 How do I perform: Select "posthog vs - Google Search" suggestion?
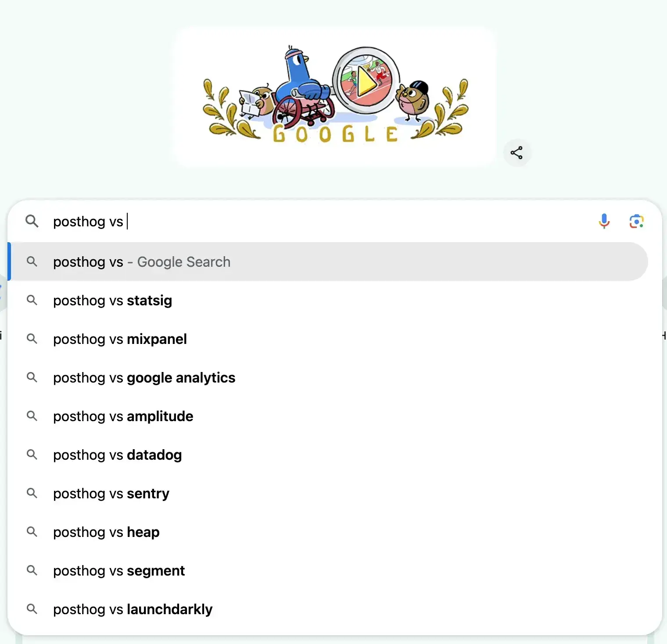point(141,262)
